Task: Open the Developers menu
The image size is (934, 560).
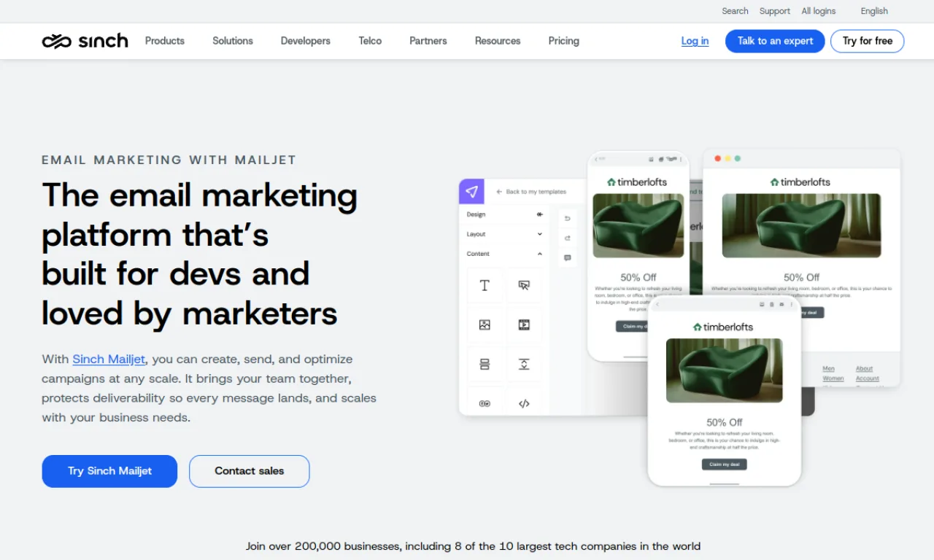Action: tap(306, 41)
